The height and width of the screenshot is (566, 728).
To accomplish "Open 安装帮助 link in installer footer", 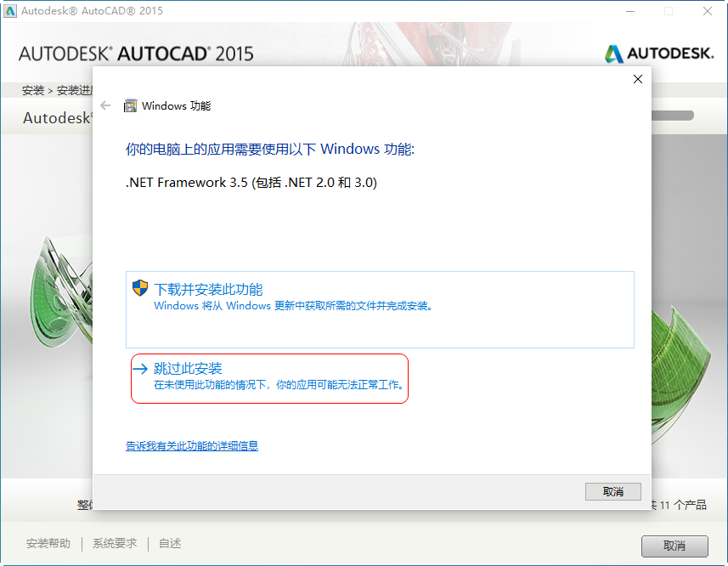I will [x=48, y=543].
